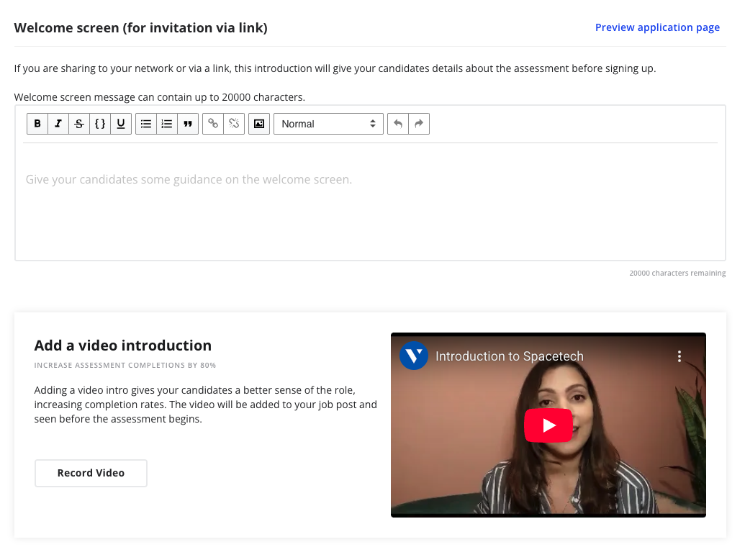Redo the last edit
Viewport: 745px width, 560px height.
(x=419, y=124)
